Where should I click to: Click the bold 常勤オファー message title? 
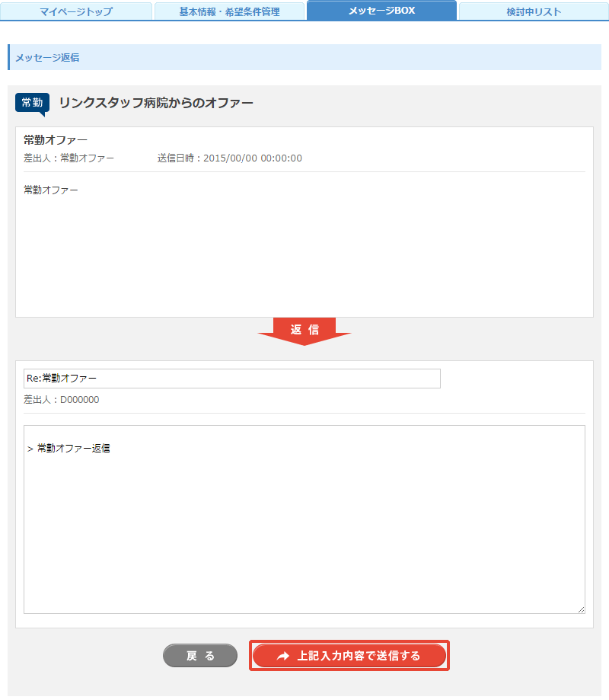(x=56, y=139)
